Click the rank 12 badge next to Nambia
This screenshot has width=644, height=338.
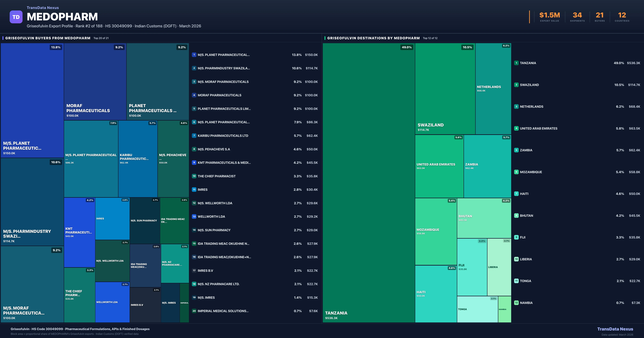[516, 303]
